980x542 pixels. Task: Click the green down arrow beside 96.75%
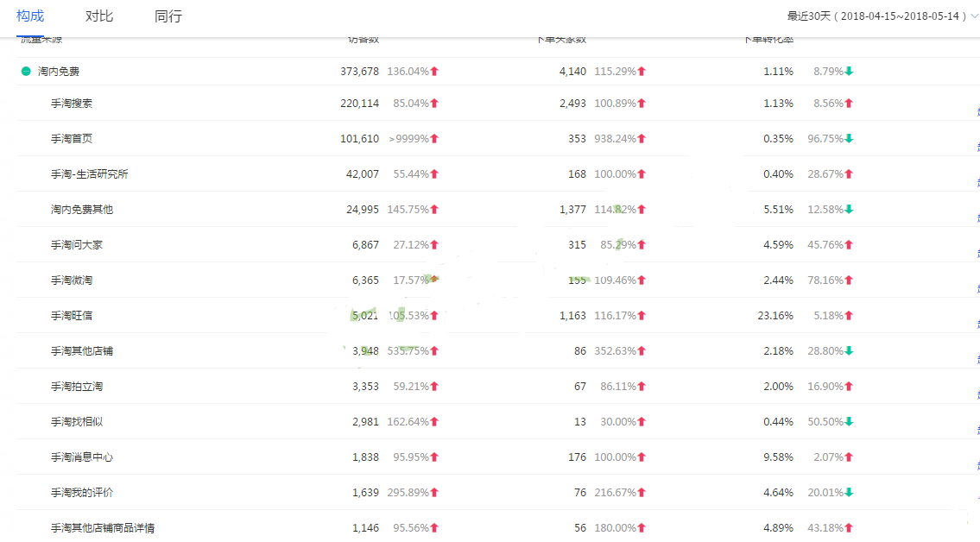pos(849,139)
